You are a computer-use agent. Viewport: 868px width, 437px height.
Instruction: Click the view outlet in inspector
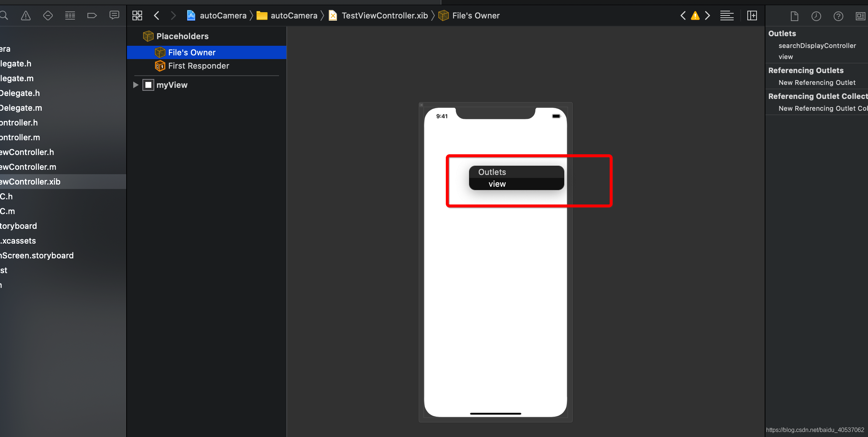tap(786, 57)
